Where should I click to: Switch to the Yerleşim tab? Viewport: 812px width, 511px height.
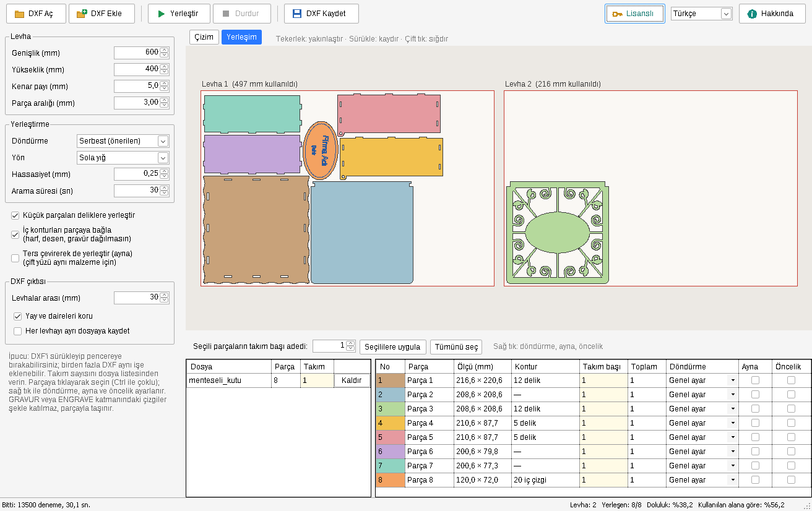pos(241,37)
